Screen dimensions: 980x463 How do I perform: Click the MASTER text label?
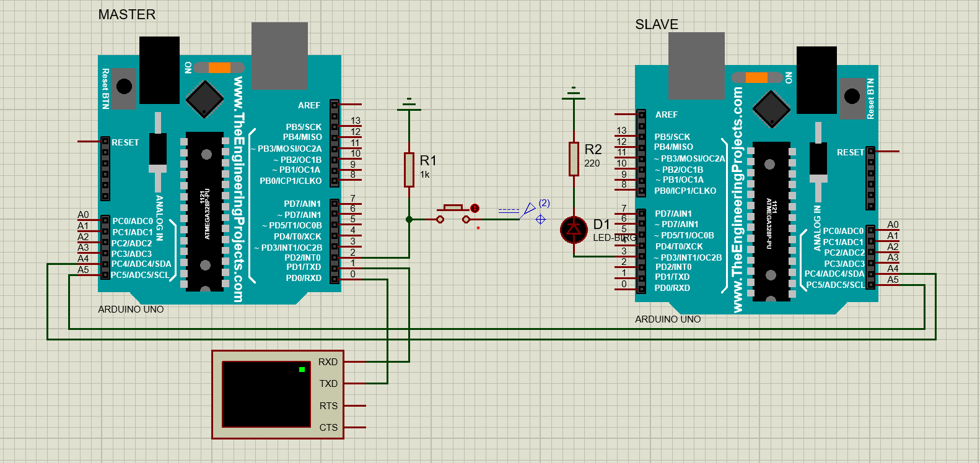pyautogui.click(x=127, y=14)
